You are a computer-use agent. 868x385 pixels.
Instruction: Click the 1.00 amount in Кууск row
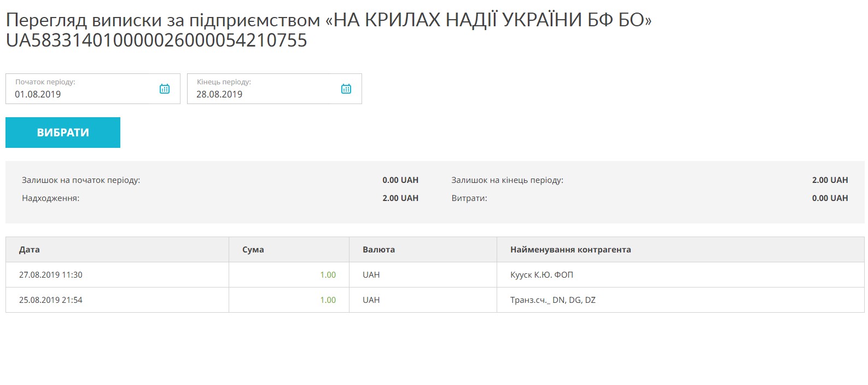pyautogui.click(x=328, y=275)
